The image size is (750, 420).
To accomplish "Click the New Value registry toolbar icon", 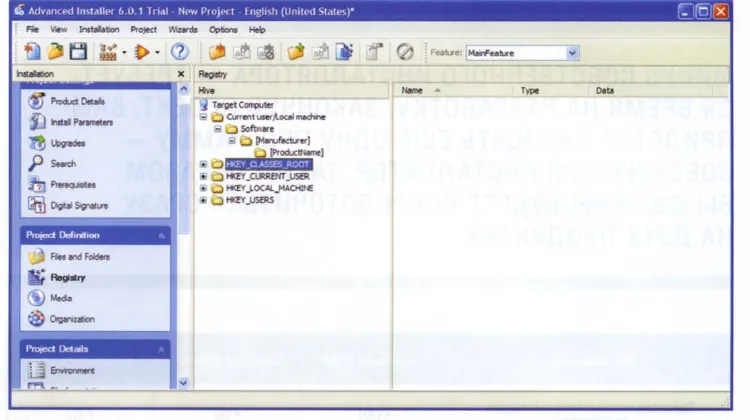I will (x=242, y=52).
